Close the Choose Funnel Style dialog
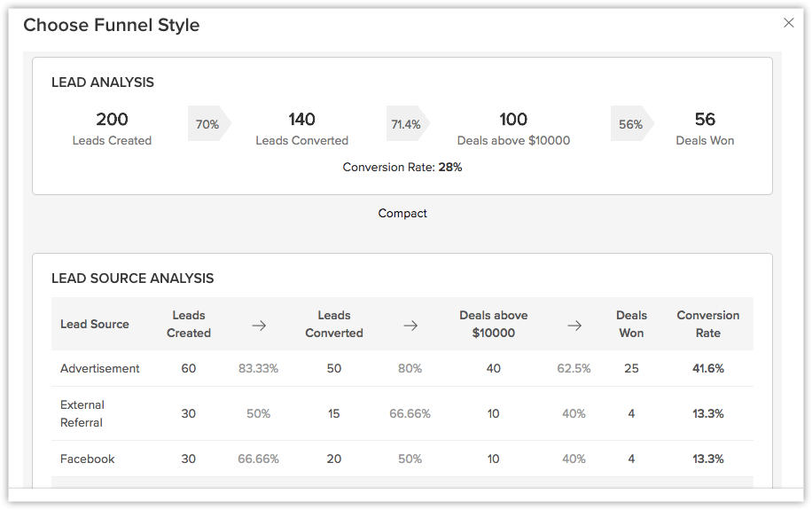This screenshot has height=510, width=812. [788, 23]
